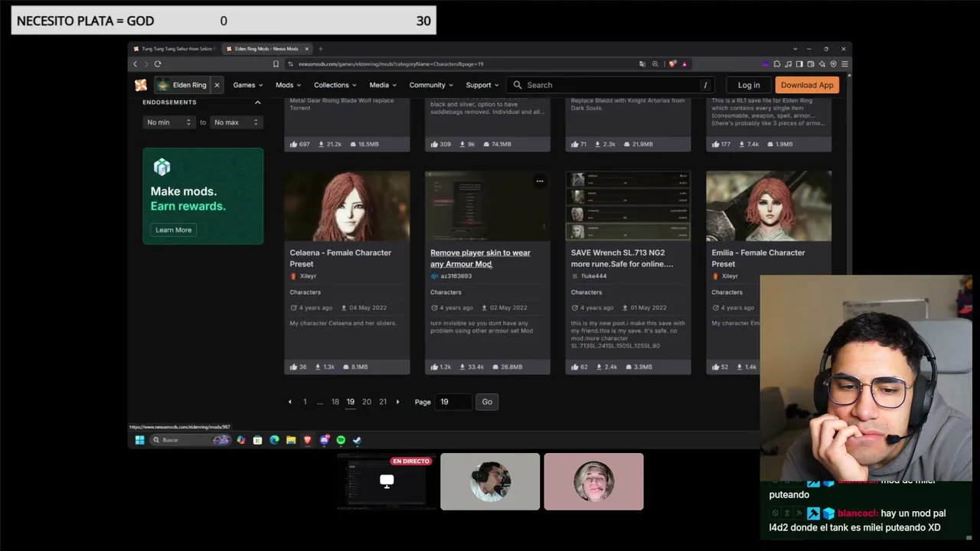This screenshot has height=551, width=980.
Task: Click the taskbar Buscar search box
Action: point(191,440)
